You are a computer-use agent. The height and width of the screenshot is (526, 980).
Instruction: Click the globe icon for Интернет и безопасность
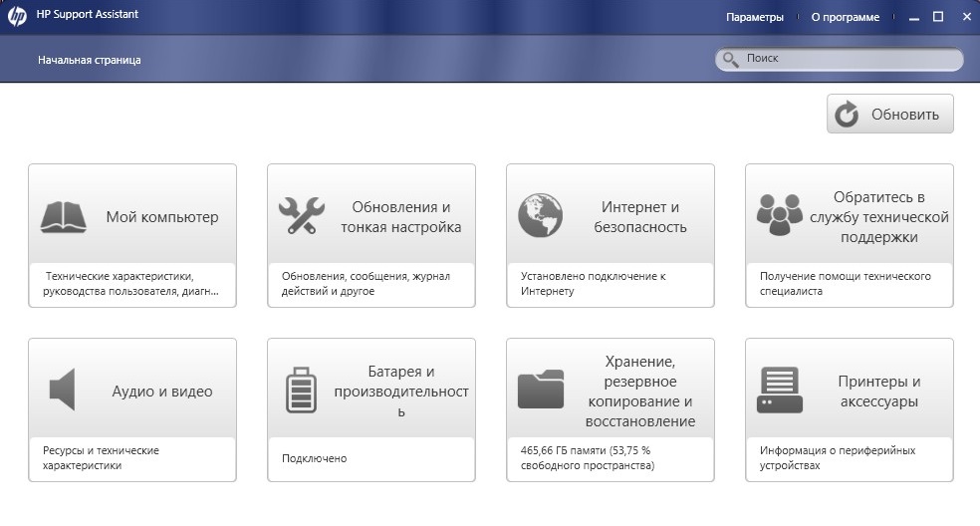point(540,216)
